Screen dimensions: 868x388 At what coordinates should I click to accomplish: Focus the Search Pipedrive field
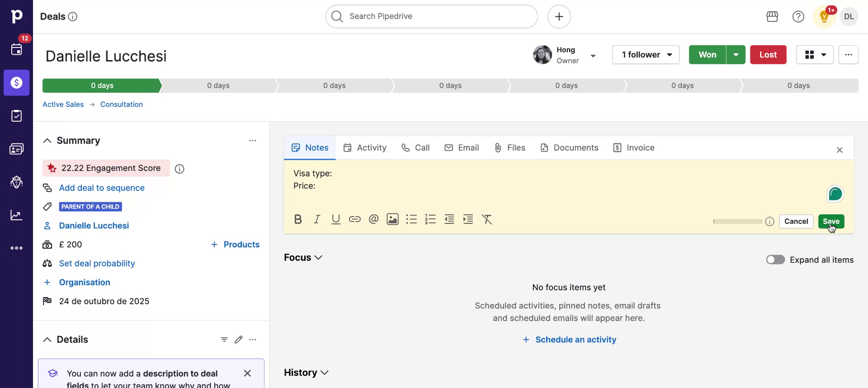pos(431,17)
